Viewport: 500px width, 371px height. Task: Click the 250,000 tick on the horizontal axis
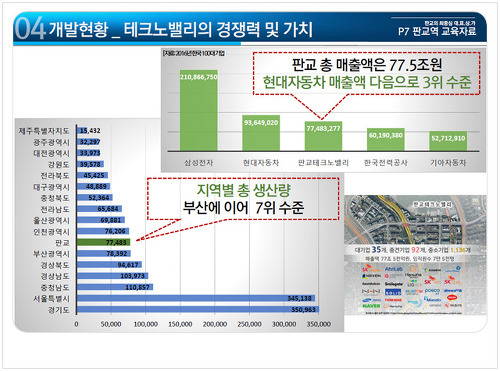click(250, 324)
